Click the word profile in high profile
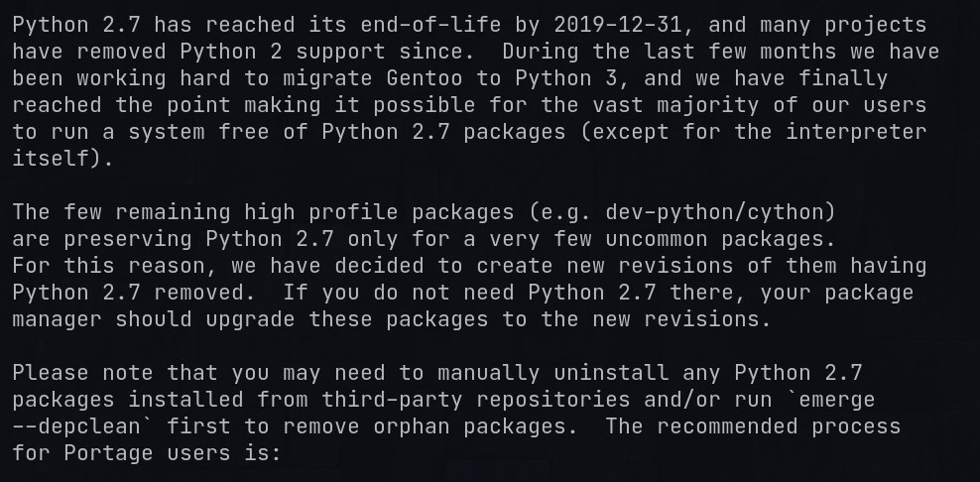Screen dimensions: 980x482 pos(353,212)
